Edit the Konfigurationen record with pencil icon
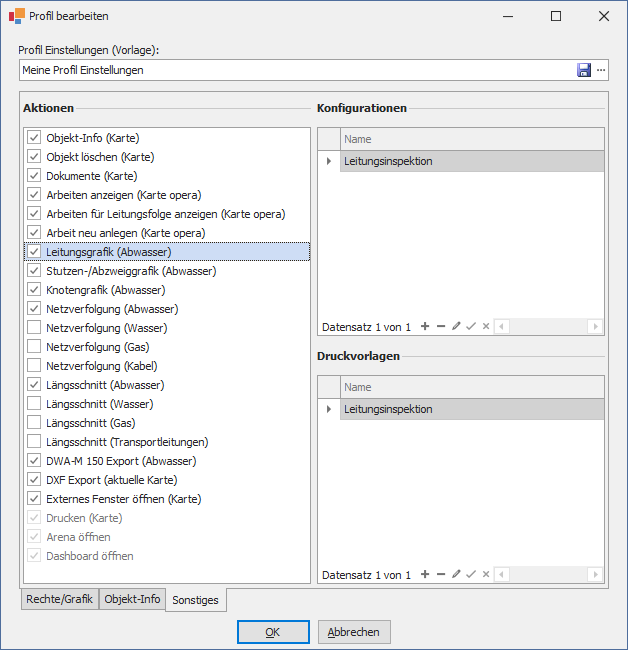628x650 pixels. [456, 326]
